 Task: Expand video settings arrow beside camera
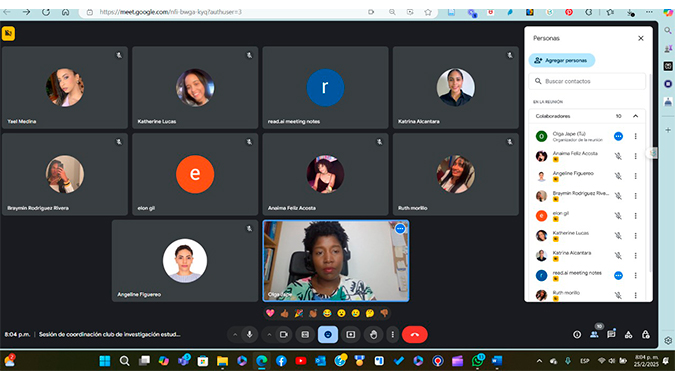[269, 334]
